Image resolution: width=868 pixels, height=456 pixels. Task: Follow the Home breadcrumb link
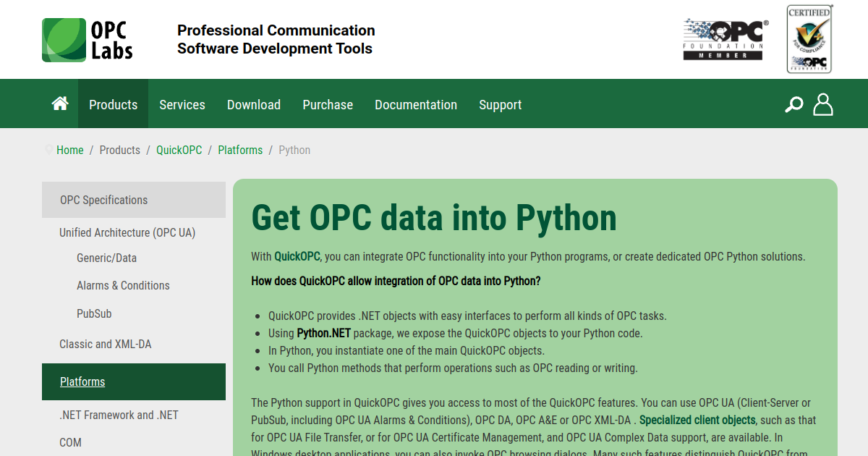tap(70, 150)
